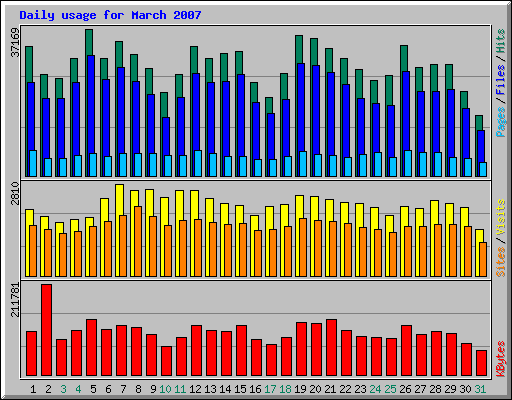512x400 pixels.
Task: Click day label 12 on the x-axis
Action: tap(195, 389)
